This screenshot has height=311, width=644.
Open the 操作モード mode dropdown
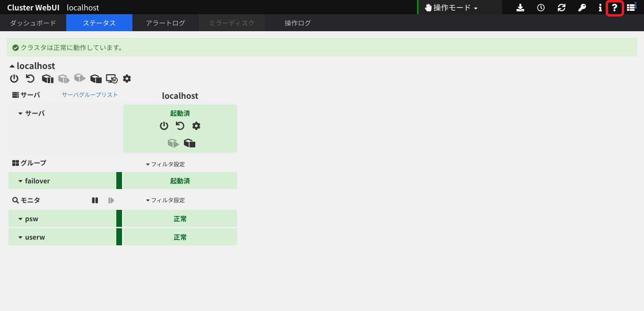(x=451, y=8)
